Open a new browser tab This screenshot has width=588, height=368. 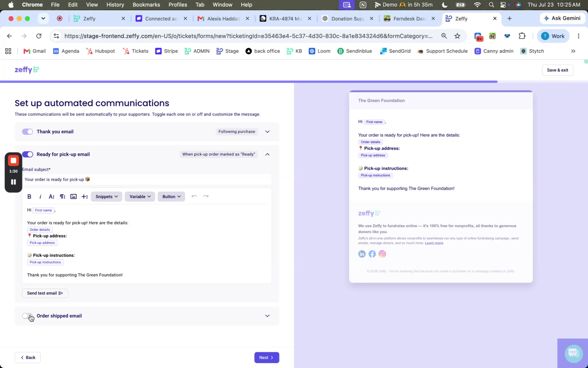(x=509, y=18)
